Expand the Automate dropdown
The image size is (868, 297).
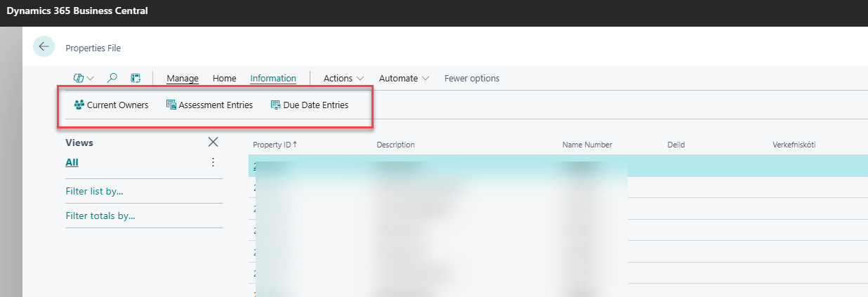point(404,78)
